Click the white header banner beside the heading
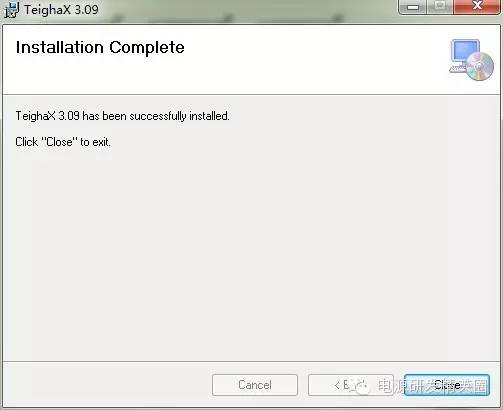The image size is (503, 410). pos(313,59)
